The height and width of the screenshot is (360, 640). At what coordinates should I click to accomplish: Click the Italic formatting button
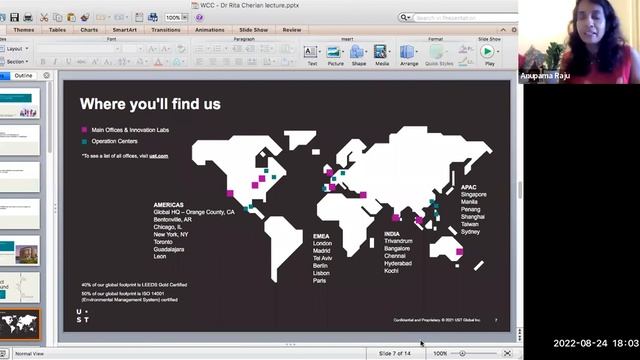[56, 62]
